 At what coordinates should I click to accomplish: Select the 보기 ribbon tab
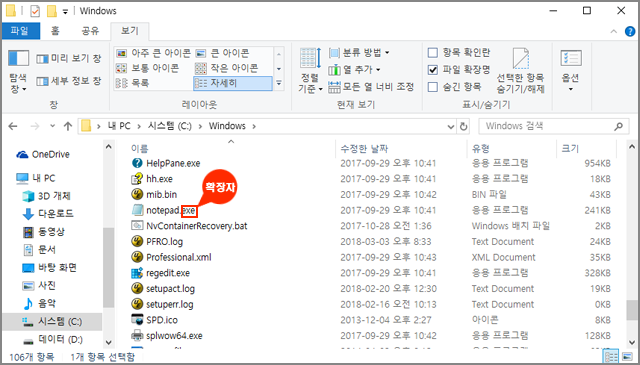(x=130, y=31)
